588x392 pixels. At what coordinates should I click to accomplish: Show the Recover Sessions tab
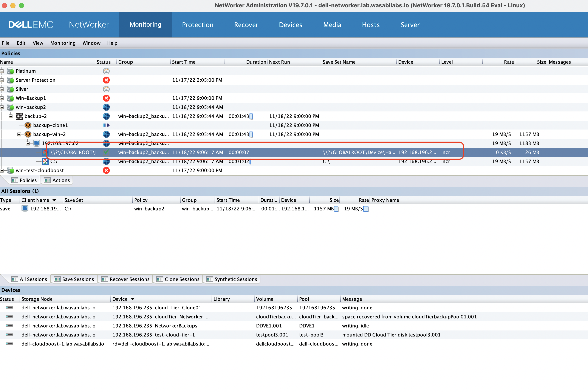pyautogui.click(x=126, y=279)
